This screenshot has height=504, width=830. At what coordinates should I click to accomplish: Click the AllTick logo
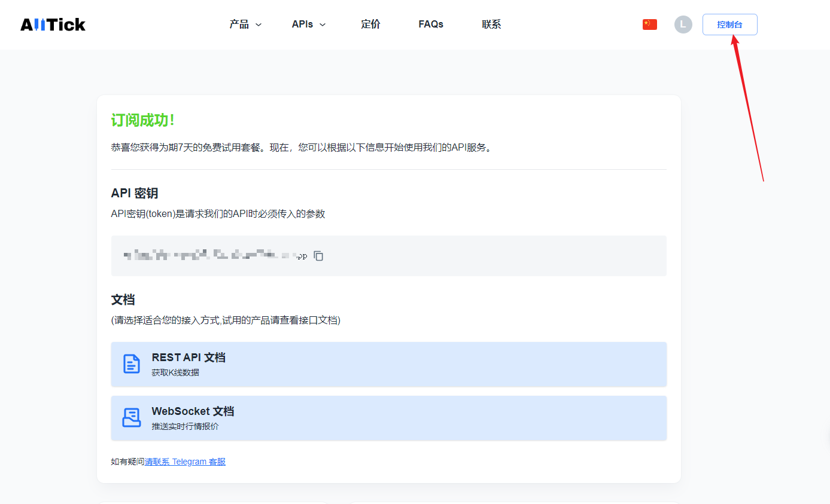53,25
